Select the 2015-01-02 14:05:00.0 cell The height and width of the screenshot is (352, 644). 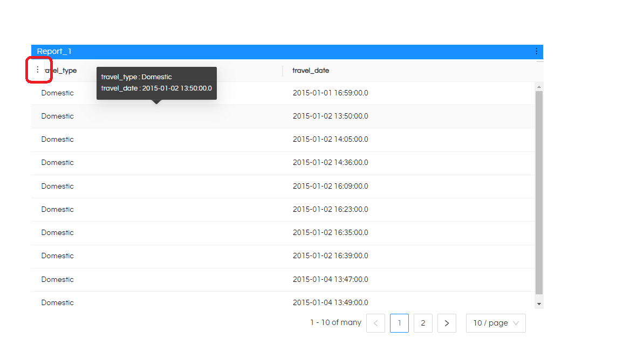(330, 140)
